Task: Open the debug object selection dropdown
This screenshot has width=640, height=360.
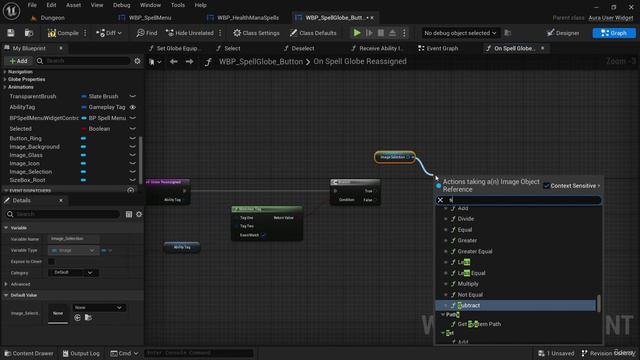Action: [x=460, y=33]
